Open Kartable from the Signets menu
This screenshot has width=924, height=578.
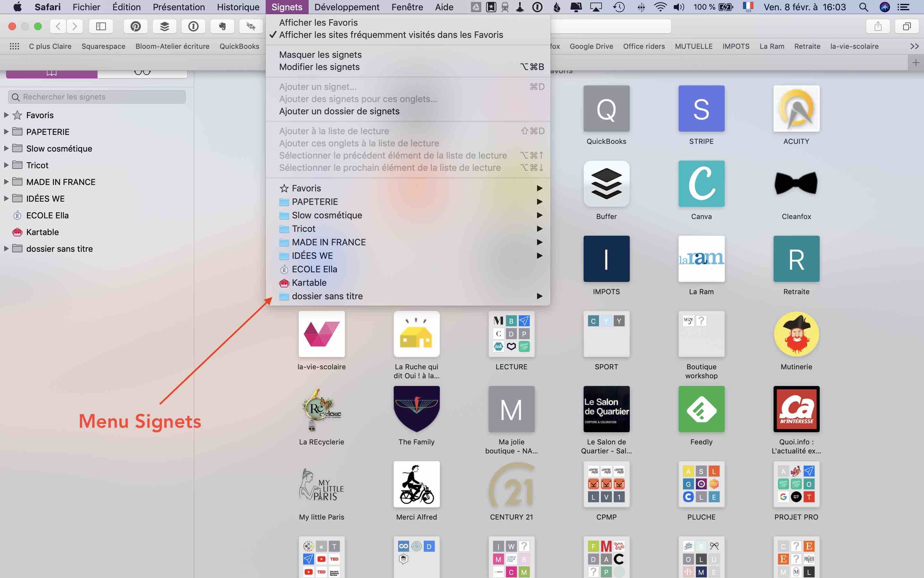tap(408, 283)
